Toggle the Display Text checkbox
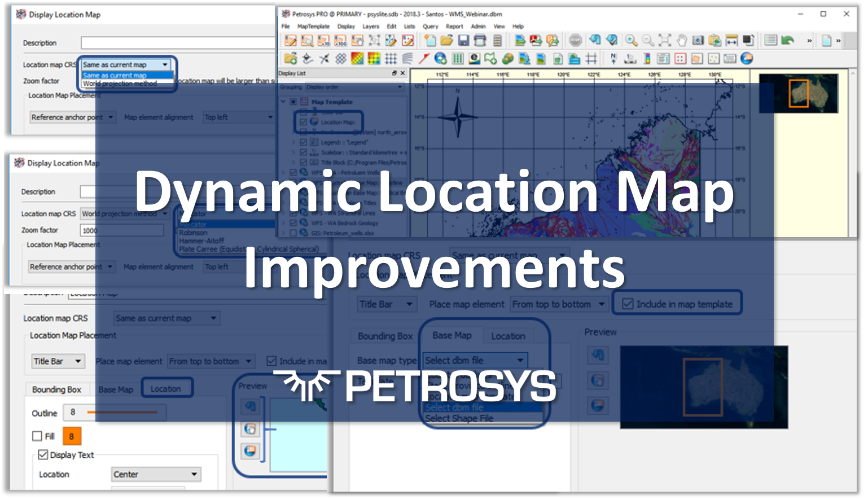The width and height of the screenshot is (868, 499). tap(43, 454)
